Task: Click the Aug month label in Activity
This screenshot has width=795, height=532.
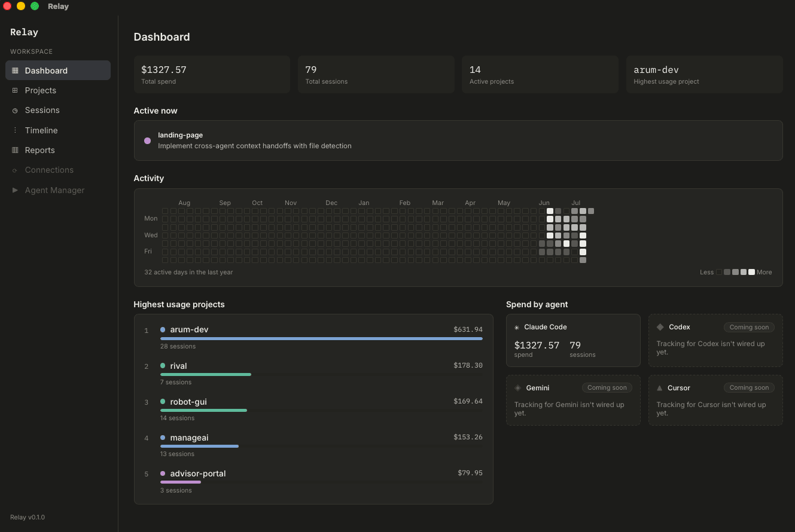Action: click(x=184, y=203)
